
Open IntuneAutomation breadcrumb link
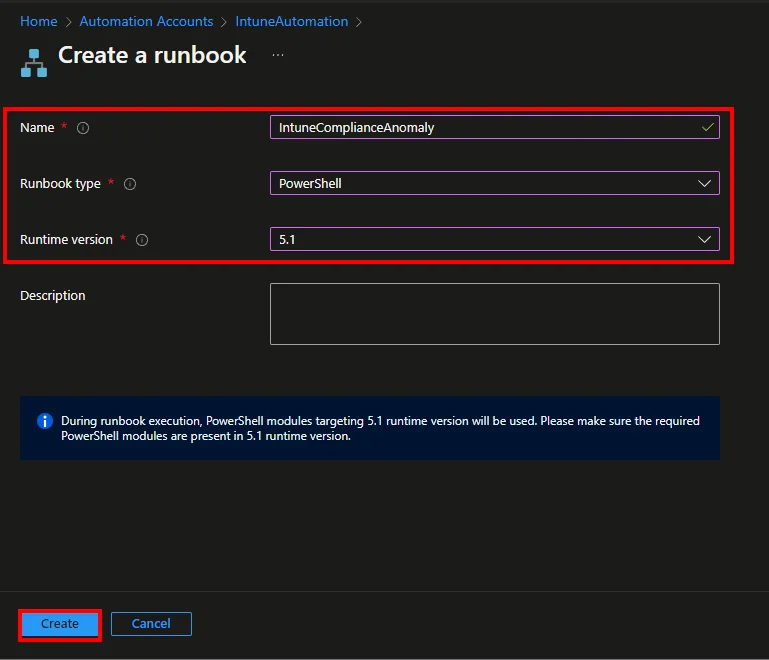(x=292, y=22)
